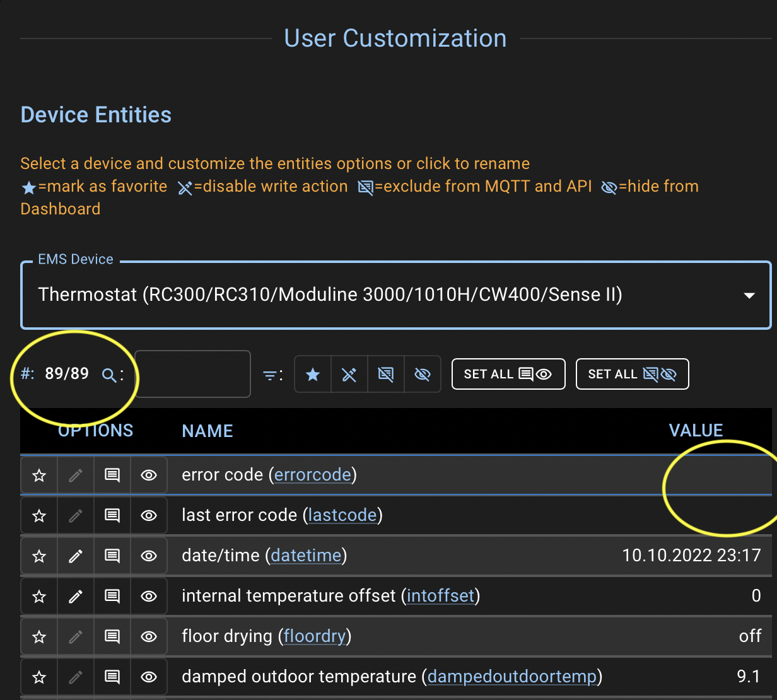The image size is (777, 700).
Task: Click the search magnifying glass icon
Action: click(x=107, y=373)
